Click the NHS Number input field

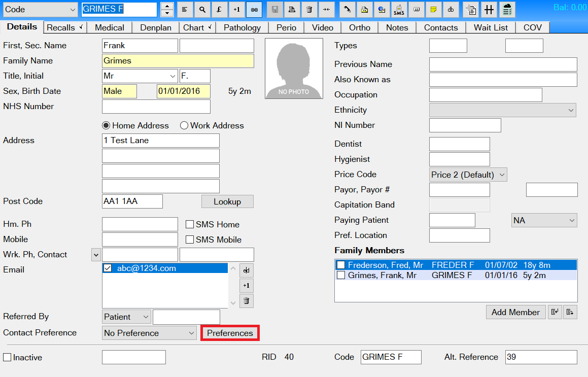point(156,107)
